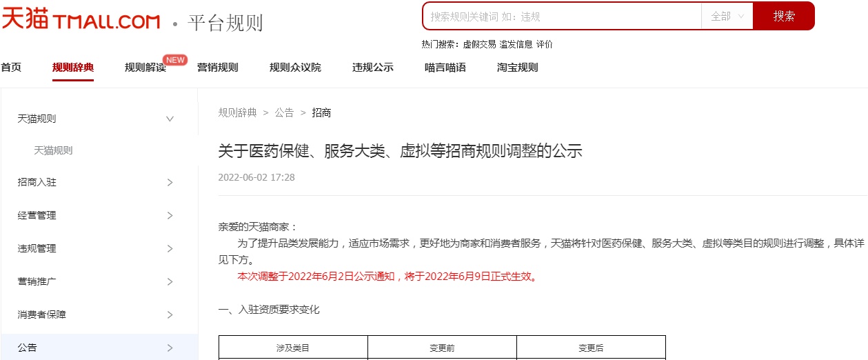Image resolution: width=868 pixels, height=360 pixels.
Task: Focus the rule keyword search field
Action: [562, 16]
